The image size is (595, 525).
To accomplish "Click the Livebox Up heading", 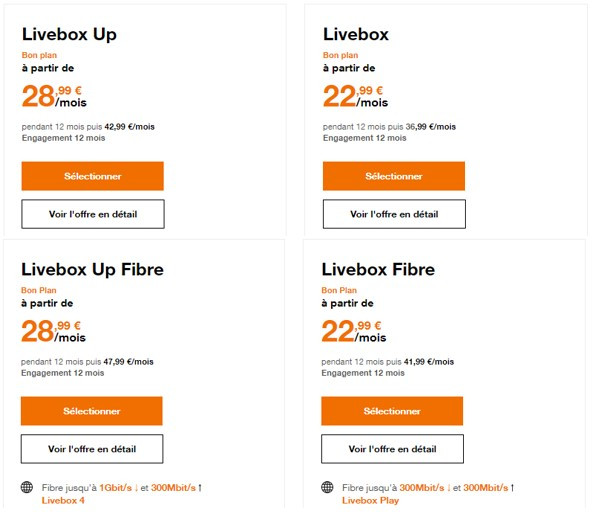I will click(x=69, y=34).
